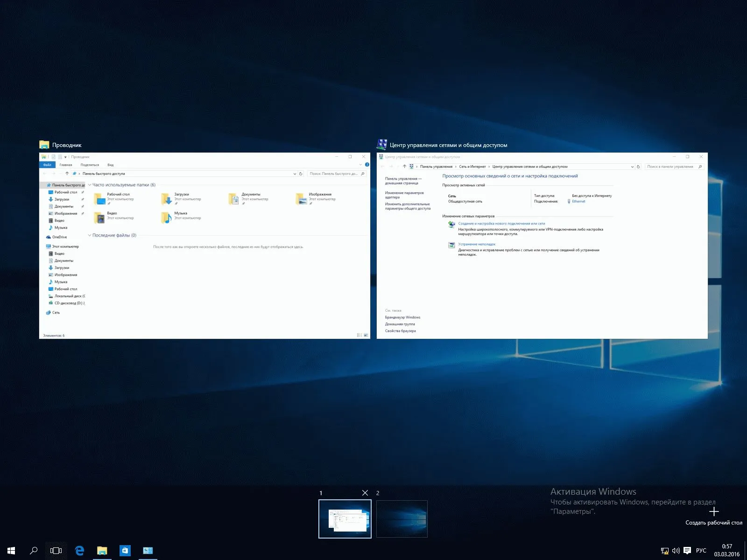
Task: Refresh the network center address bar
Action: click(x=638, y=167)
